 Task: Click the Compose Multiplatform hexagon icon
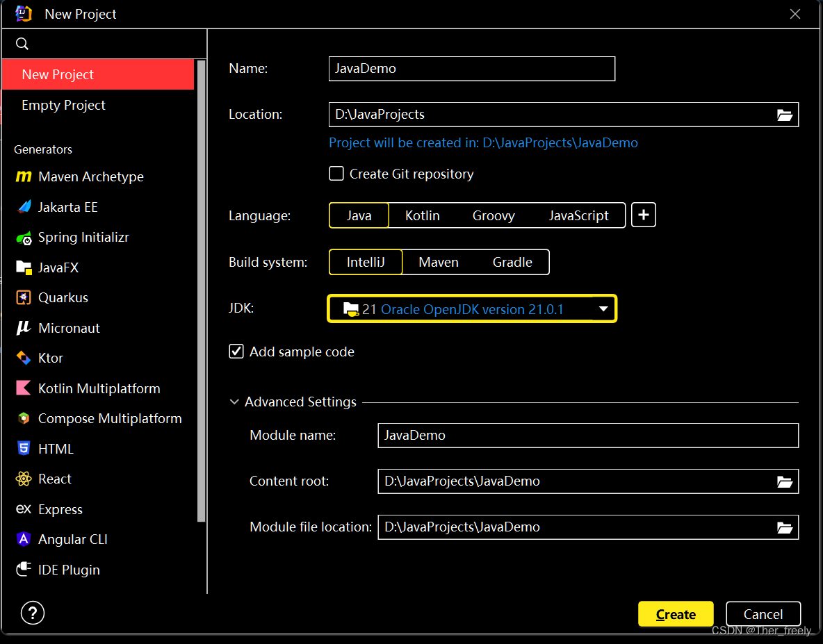pos(24,418)
